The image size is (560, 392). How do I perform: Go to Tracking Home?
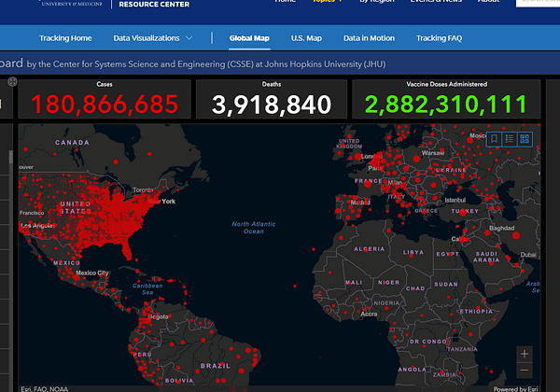65,38
